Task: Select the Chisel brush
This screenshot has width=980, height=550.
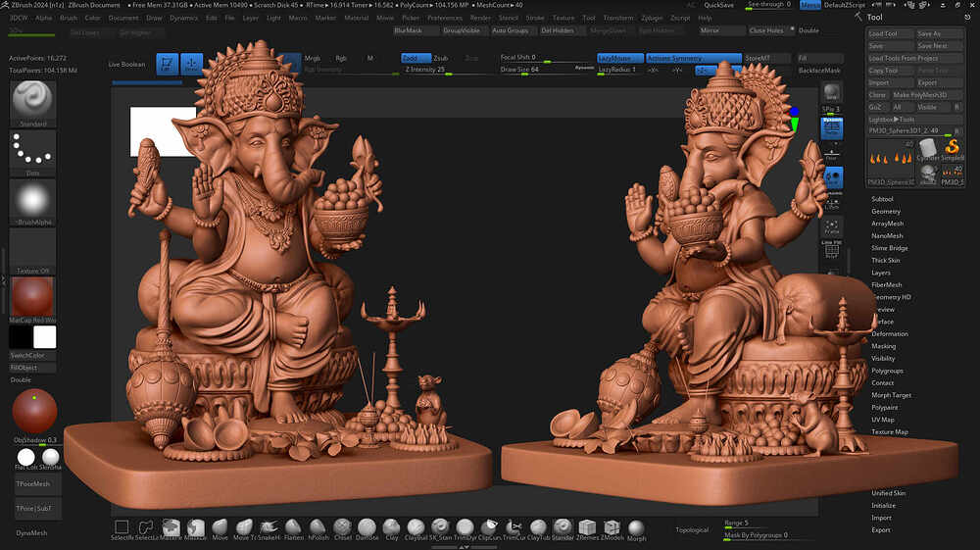Action: point(342,528)
